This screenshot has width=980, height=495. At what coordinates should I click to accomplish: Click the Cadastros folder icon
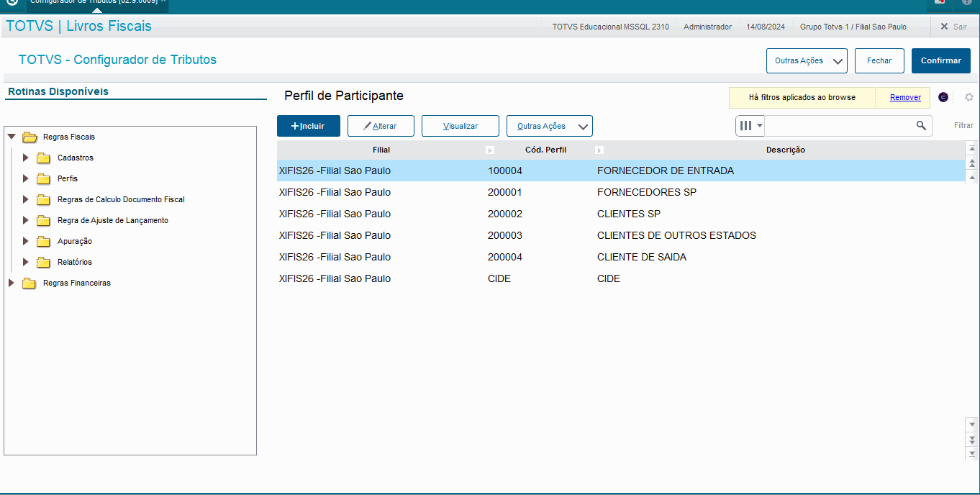43,158
